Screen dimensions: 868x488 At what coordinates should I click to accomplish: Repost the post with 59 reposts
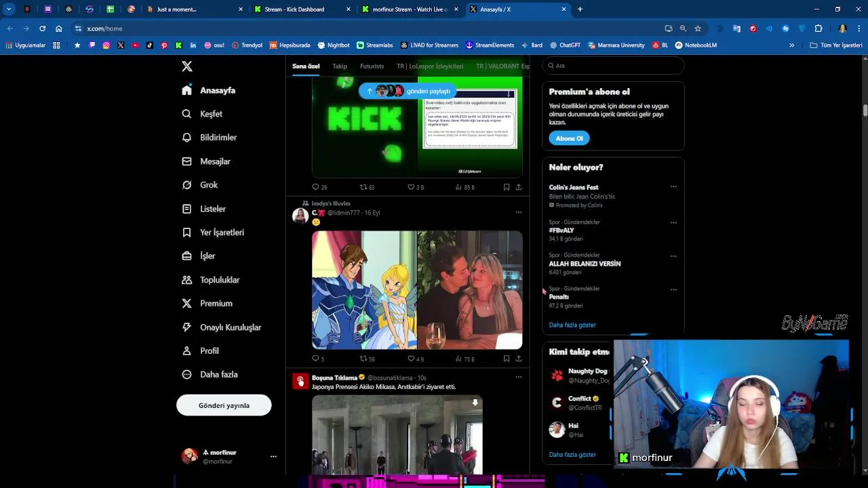(367, 359)
